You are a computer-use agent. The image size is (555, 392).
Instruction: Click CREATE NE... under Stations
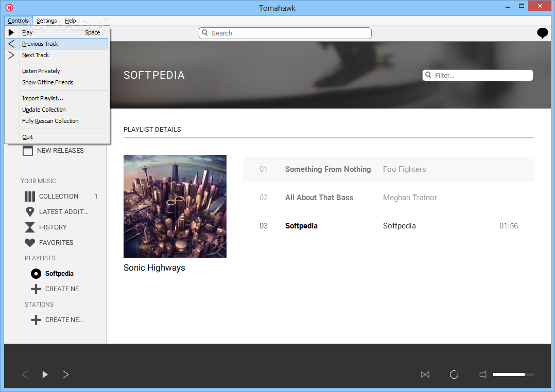tap(64, 320)
